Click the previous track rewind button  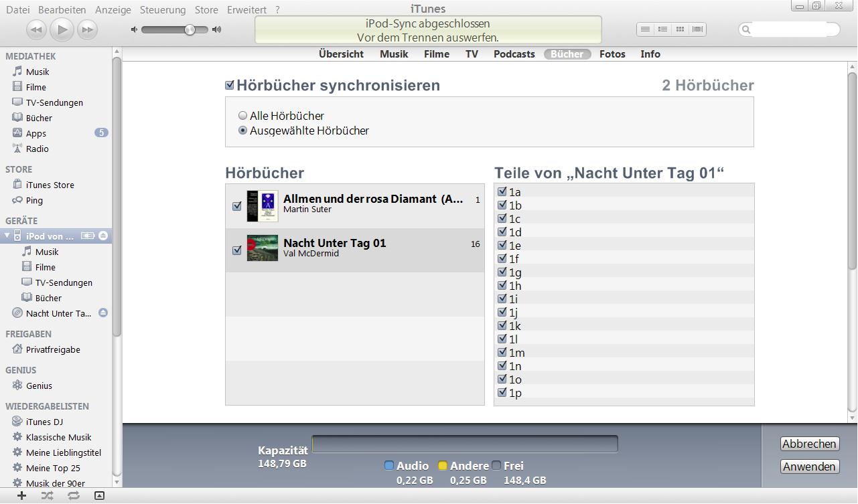click(36, 29)
